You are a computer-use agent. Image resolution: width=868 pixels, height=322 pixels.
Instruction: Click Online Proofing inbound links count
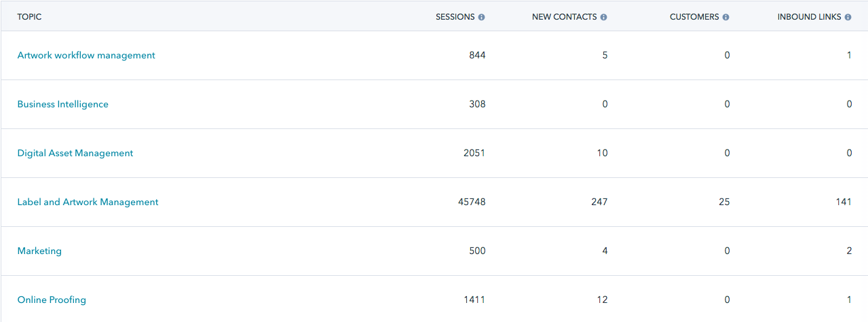pos(849,300)
